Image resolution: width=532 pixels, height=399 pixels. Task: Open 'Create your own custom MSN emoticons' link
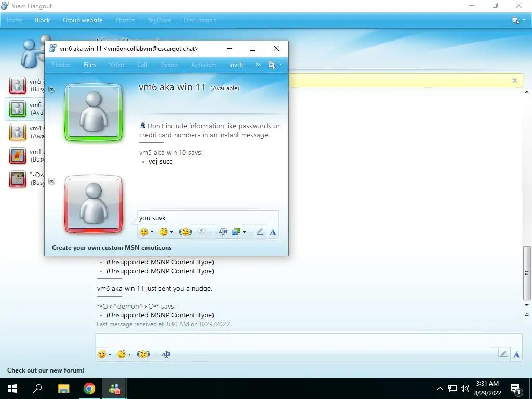click(x=112, y=248)
